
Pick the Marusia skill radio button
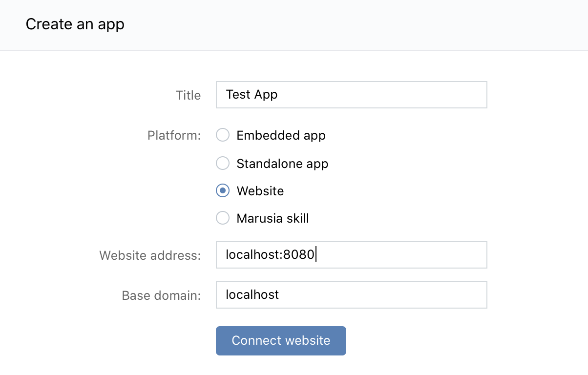click(x=223, y=218)
